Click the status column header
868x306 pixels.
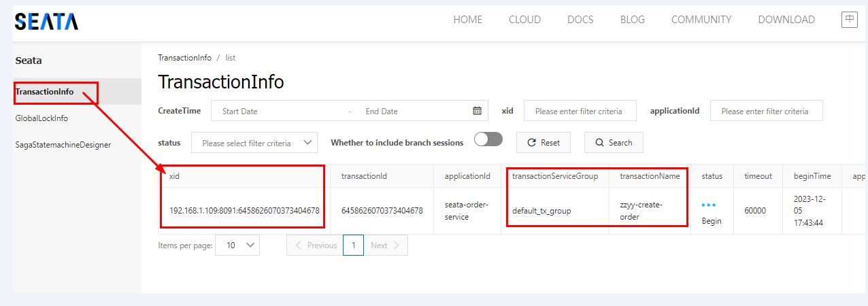[712, 176]
